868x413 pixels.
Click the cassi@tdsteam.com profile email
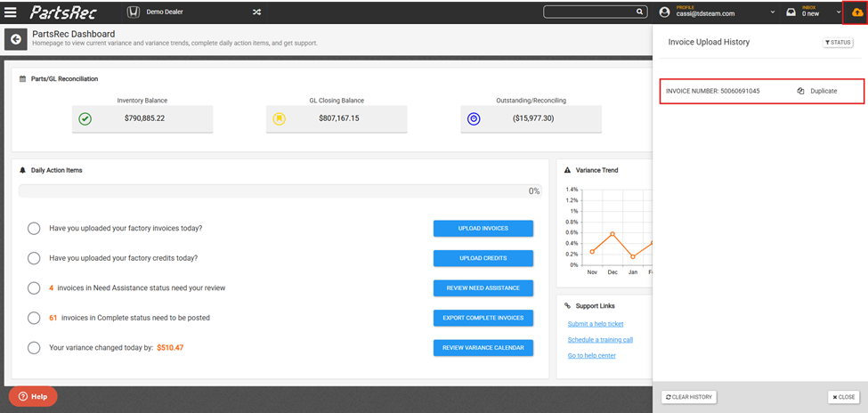705,14
